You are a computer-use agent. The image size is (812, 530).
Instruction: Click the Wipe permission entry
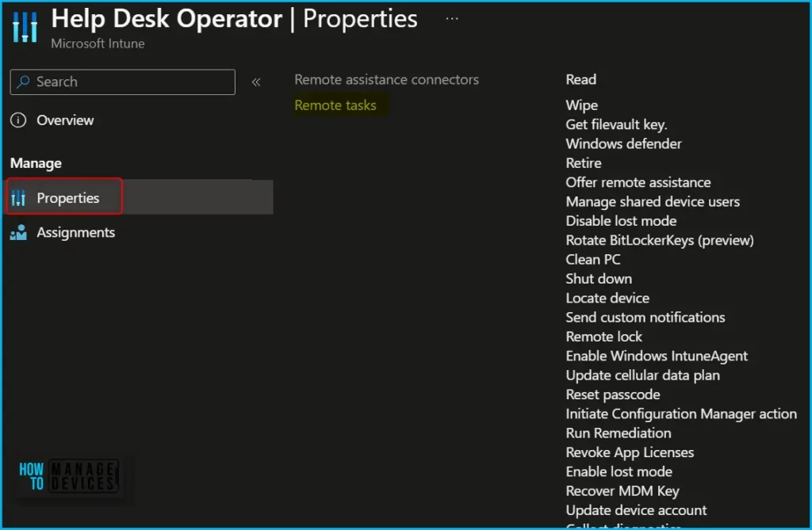581,105
